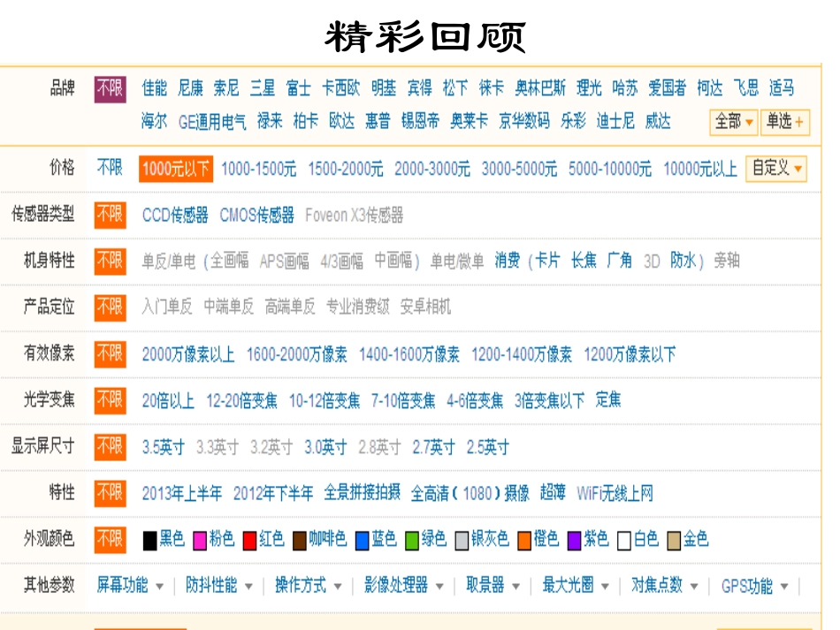Open the 自定义 custom price dropdown

click(x=775, y=169)
